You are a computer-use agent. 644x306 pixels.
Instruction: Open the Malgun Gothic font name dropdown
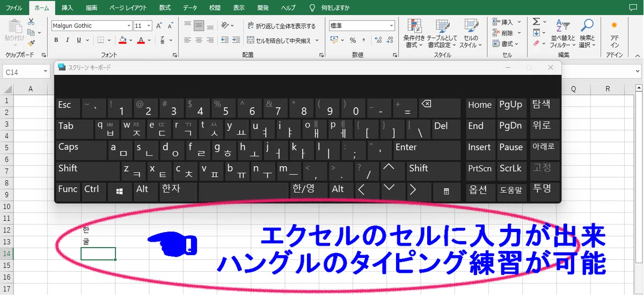(x=129, y=26)
